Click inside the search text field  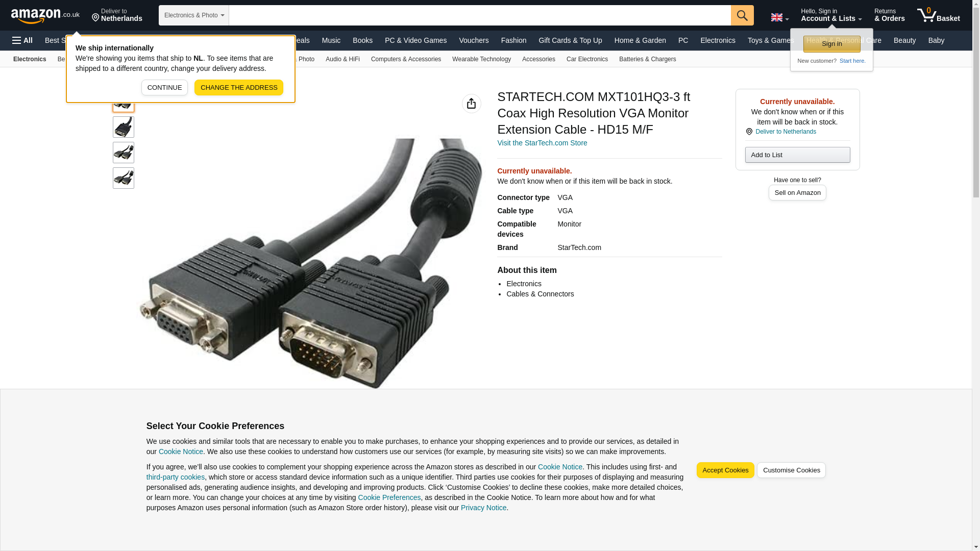click(x=480, y=15)
